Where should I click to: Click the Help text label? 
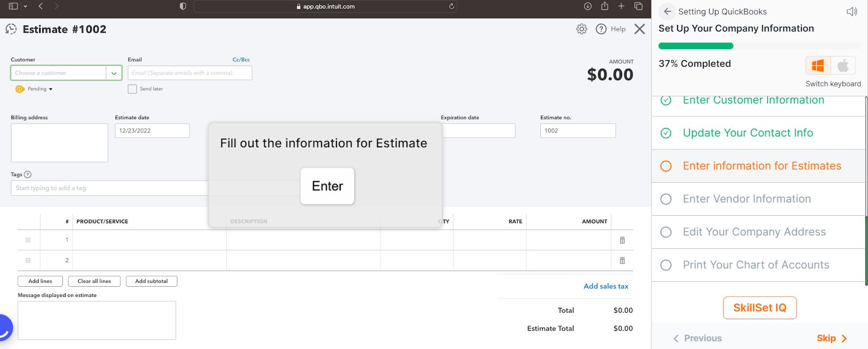pyautogui.click(x=618, y=29)
